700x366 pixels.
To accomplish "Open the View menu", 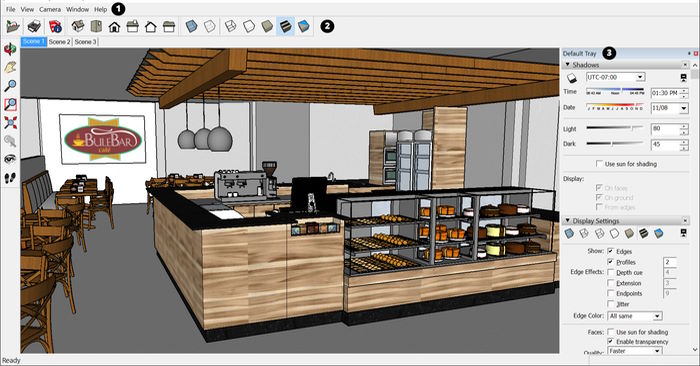I will click(27, 9).
